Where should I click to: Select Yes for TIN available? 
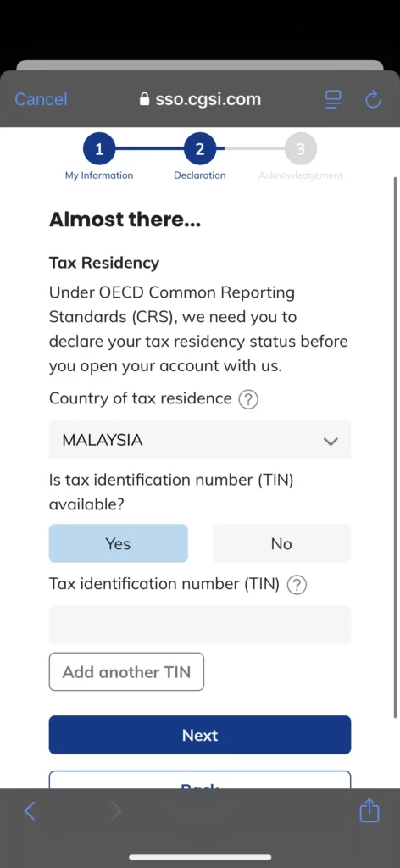pyautogui.click(x=119, y=543)
